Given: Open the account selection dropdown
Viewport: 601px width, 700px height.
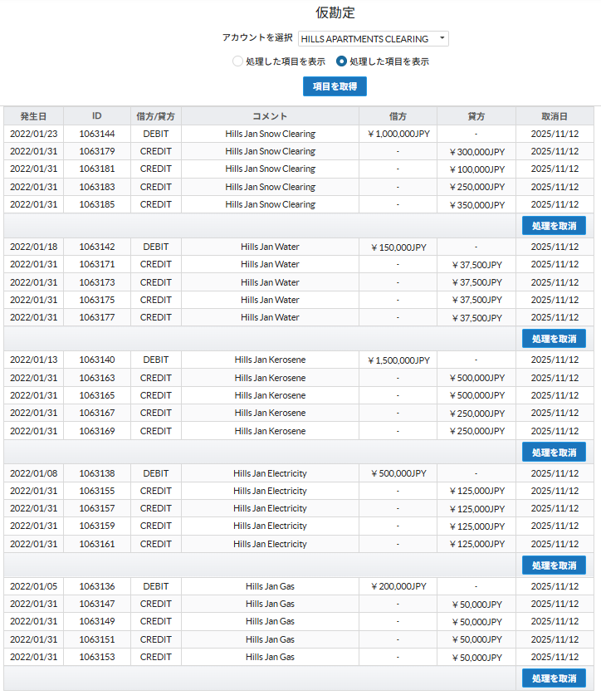Looking at the screenshot, I should [x=373, y=39].
